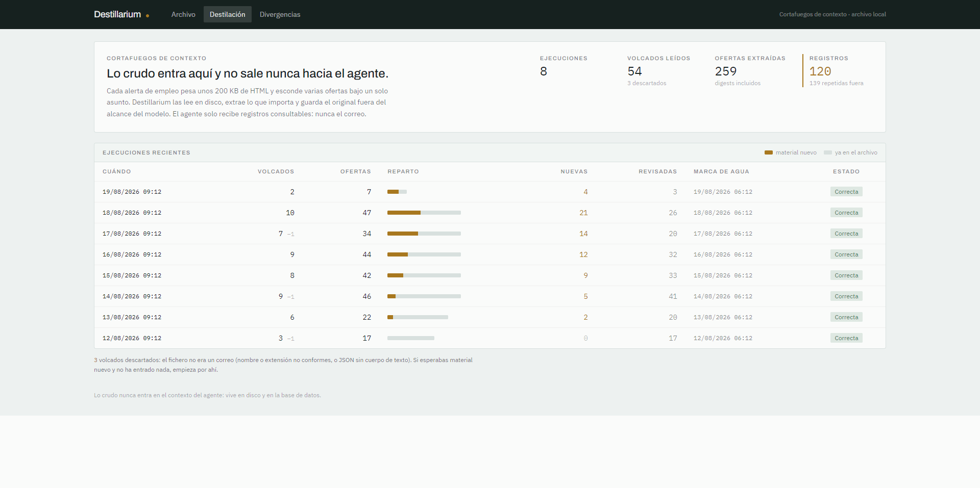Select the 17/08/2026 09:12 execution row
Image resolution: width=980 pixels, height=488 pixels.
[490, 234]
